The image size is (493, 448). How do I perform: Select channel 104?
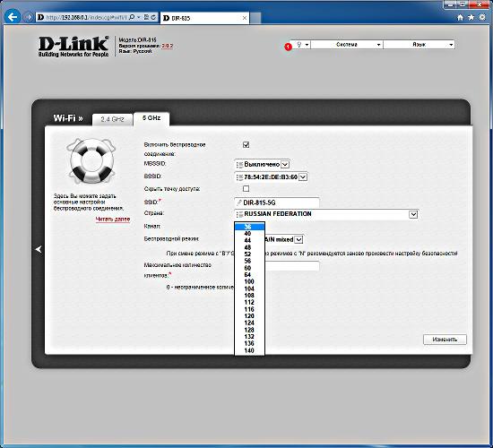coord(249,289)
